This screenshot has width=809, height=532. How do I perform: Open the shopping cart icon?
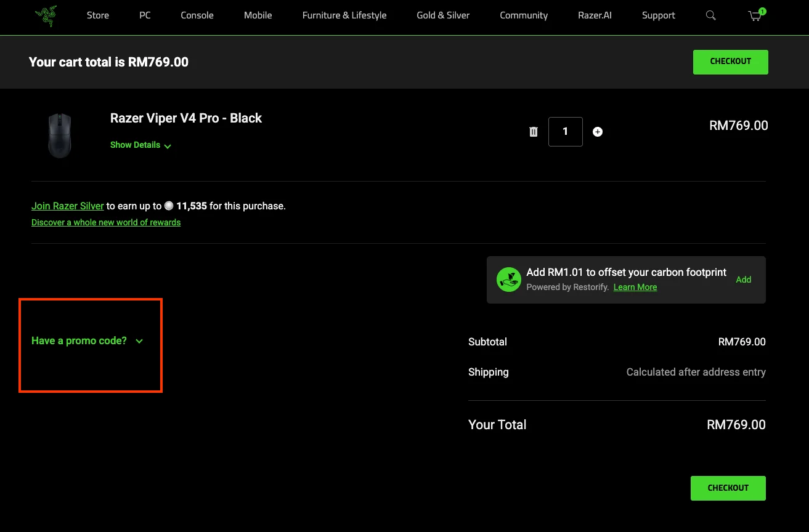click(754, 16)
